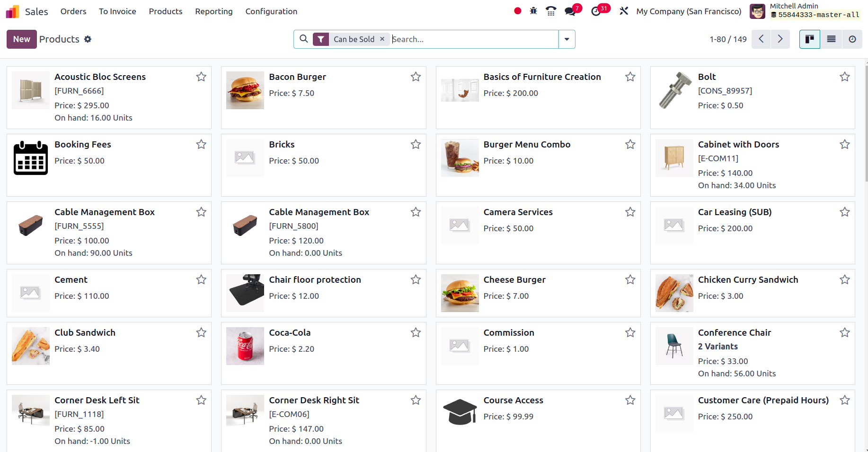Create a product with the New button
The height and width of the screenshot is (452, 868).
21,39
